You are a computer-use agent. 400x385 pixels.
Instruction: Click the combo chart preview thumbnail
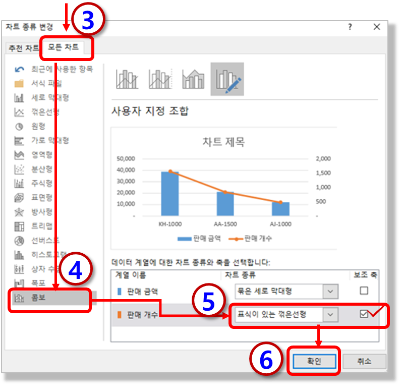pos(224,188)
